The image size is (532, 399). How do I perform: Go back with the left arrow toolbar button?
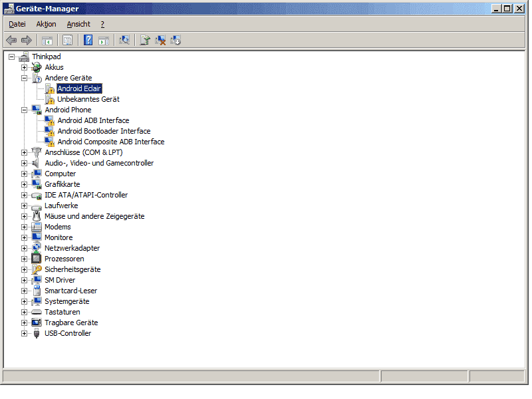coord(11,41)
